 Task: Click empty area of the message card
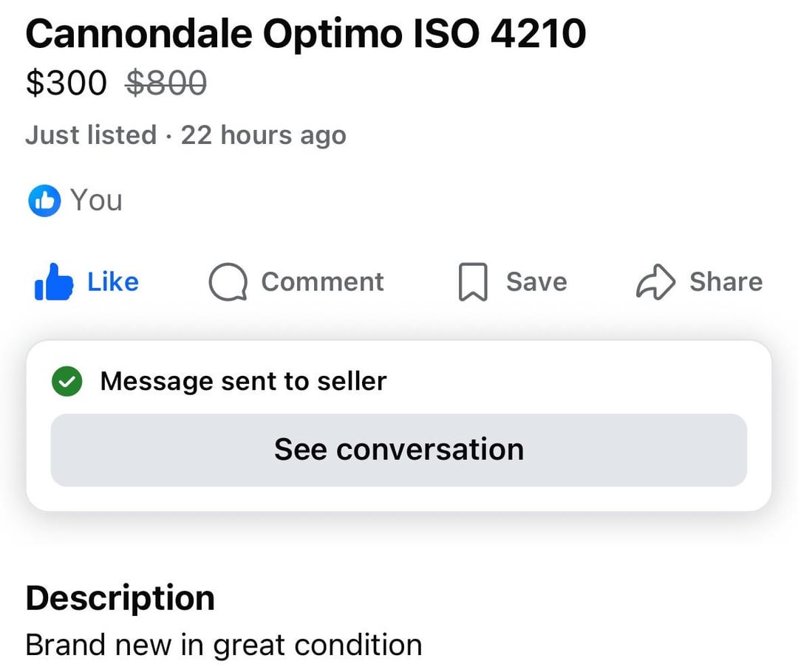point(591,380)
